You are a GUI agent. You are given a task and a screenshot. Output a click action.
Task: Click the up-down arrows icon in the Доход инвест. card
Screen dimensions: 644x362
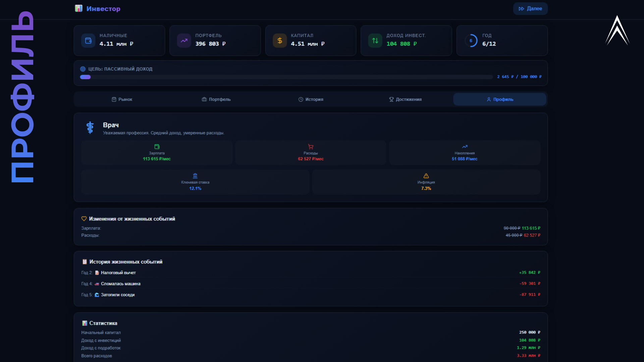point(375,41)
